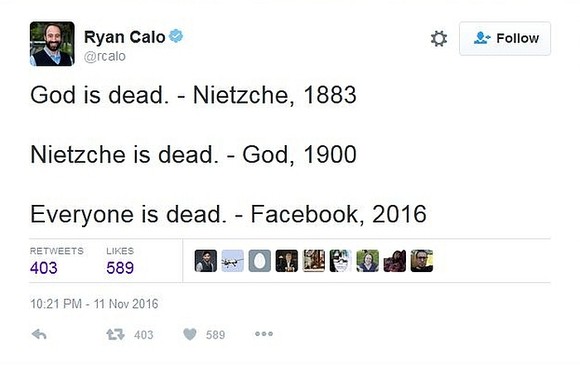Open the woman in green background avatar
Image resolution: width=580 pixels, height=365 pixels.
pyautogui.click(x=368, y=261)
